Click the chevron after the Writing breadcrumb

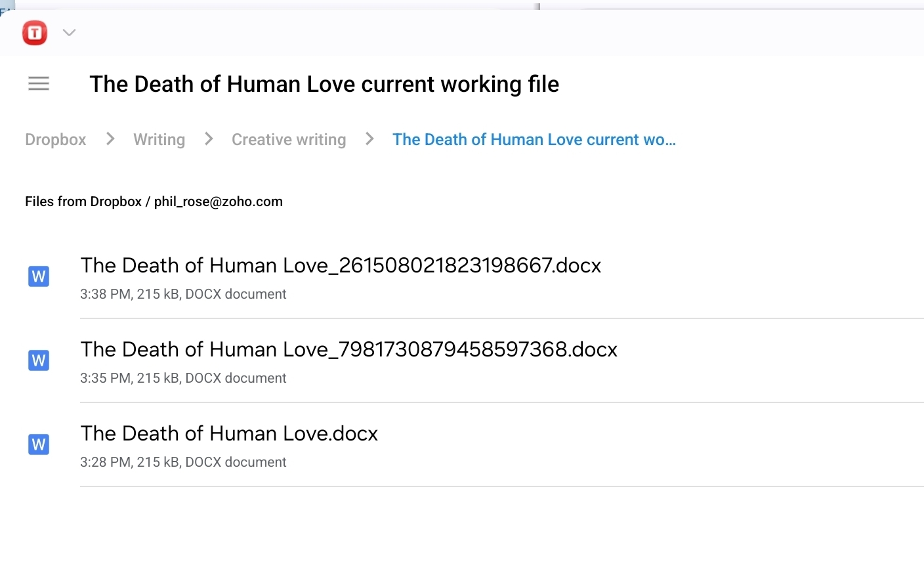tap(209, 139)
